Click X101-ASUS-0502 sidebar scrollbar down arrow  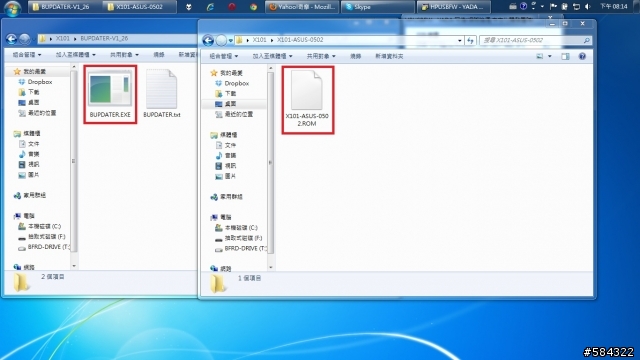(271, 267)
